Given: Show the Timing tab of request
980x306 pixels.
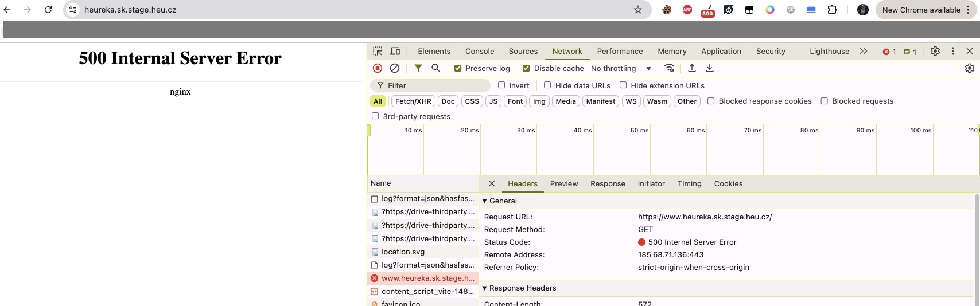Looking at the screenshot, I should click(x=689, y=183).
